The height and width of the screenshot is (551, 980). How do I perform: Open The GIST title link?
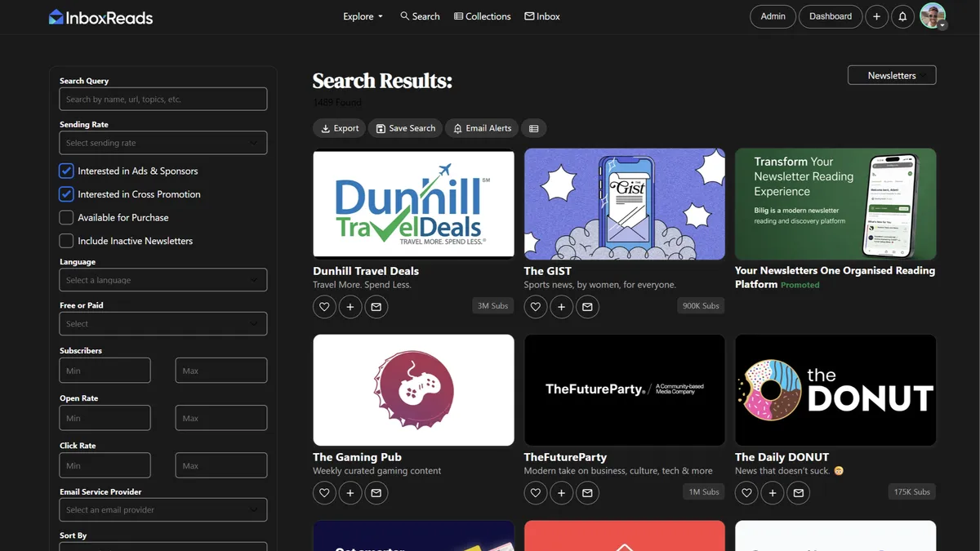(548, 271)
